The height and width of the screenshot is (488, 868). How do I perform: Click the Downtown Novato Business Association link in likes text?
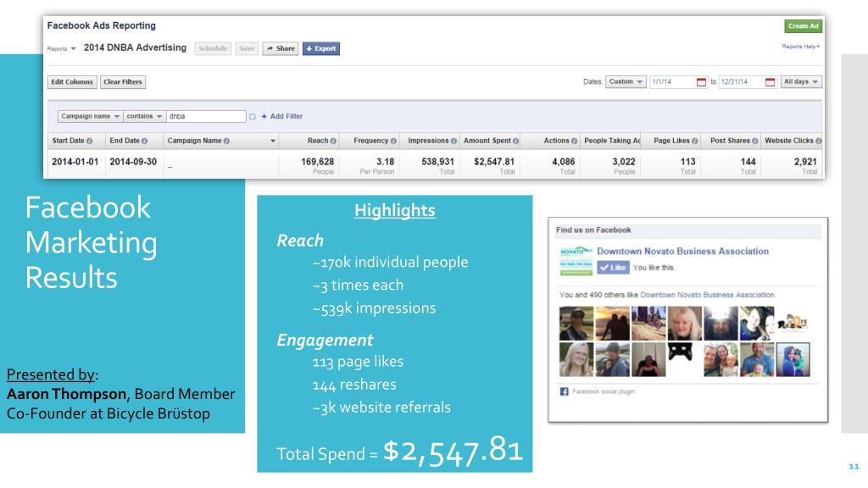[x=708, y=295]
